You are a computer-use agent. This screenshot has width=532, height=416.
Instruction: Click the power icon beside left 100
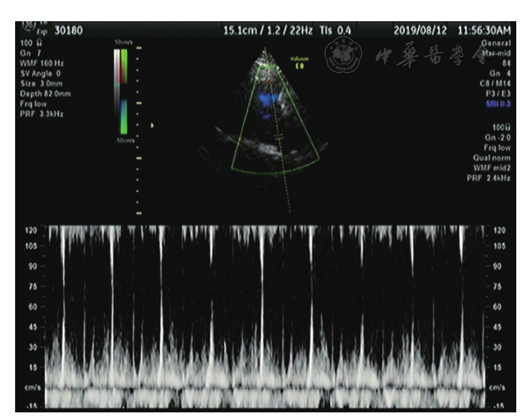[x=38, y=43]
